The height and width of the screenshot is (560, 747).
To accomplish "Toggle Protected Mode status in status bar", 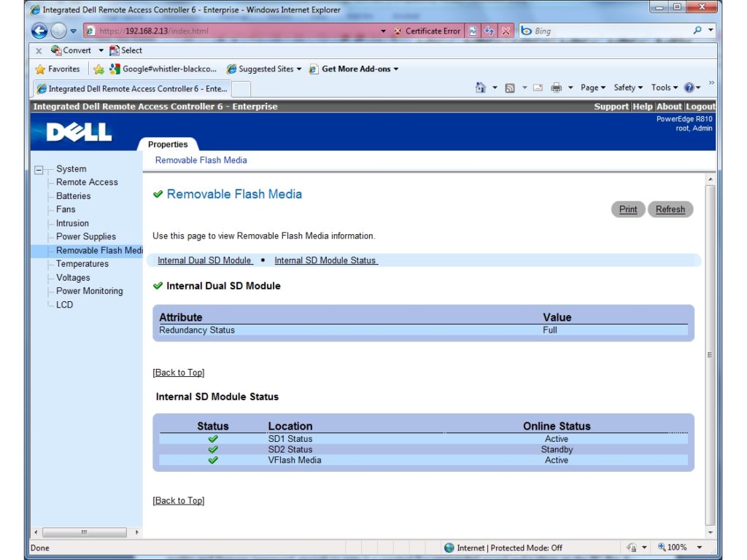I will tap(503, 548).
